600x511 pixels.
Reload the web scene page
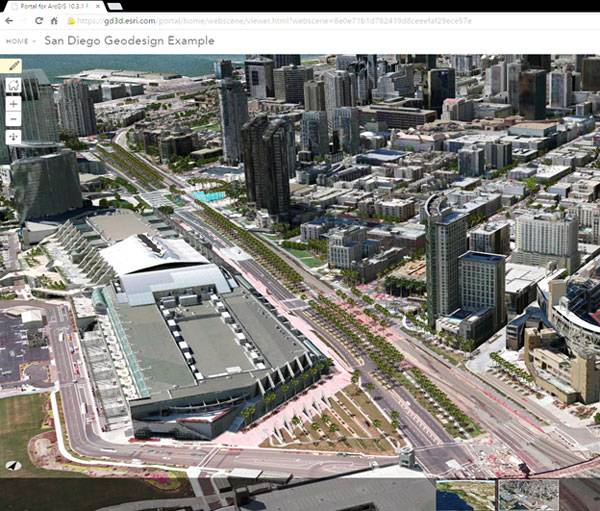[39, 20]
